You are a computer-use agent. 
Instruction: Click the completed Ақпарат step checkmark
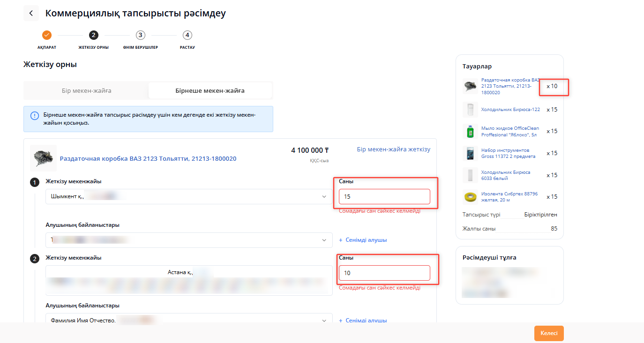click(46, 35)
